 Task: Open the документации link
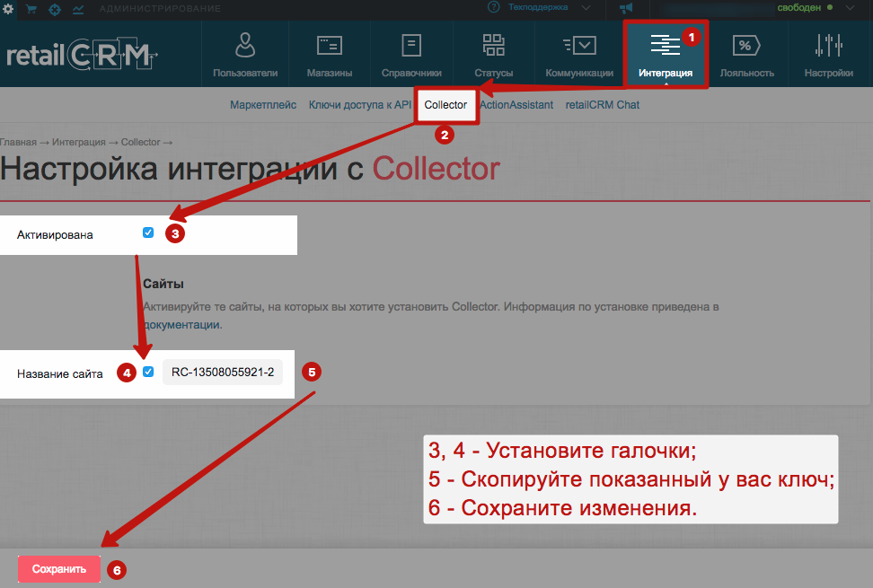click(182, 324)
